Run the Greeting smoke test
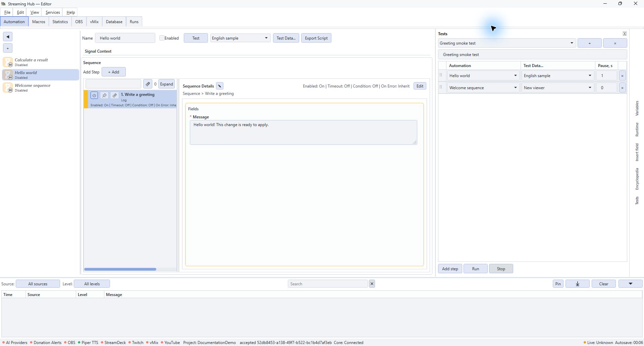The image size is (644, 346). 476,269
